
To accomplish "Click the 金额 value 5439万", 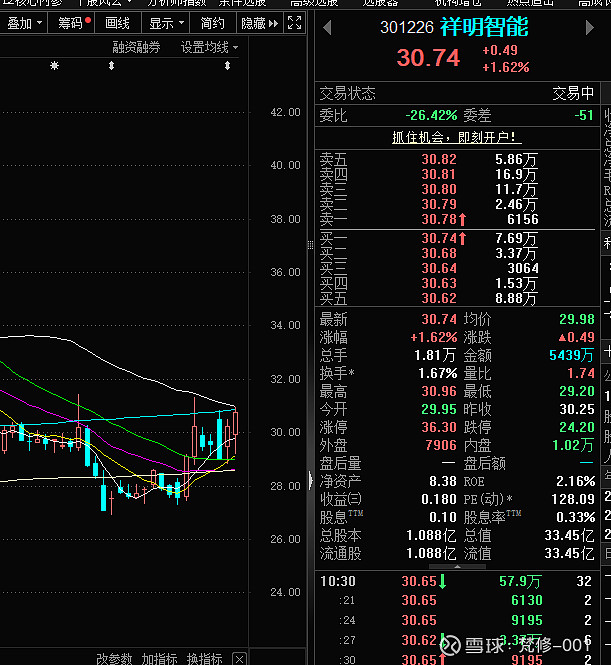I will pyautogui.click(x=572, y=355).
